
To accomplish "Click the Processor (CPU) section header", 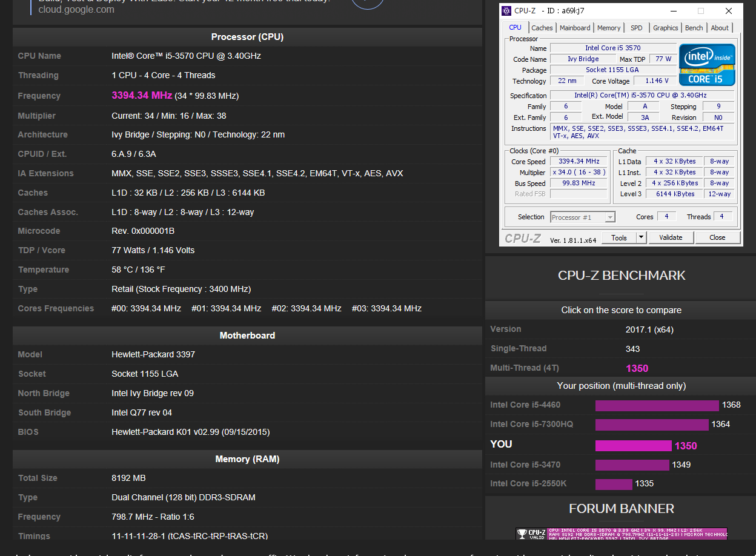I will (247, 37).
